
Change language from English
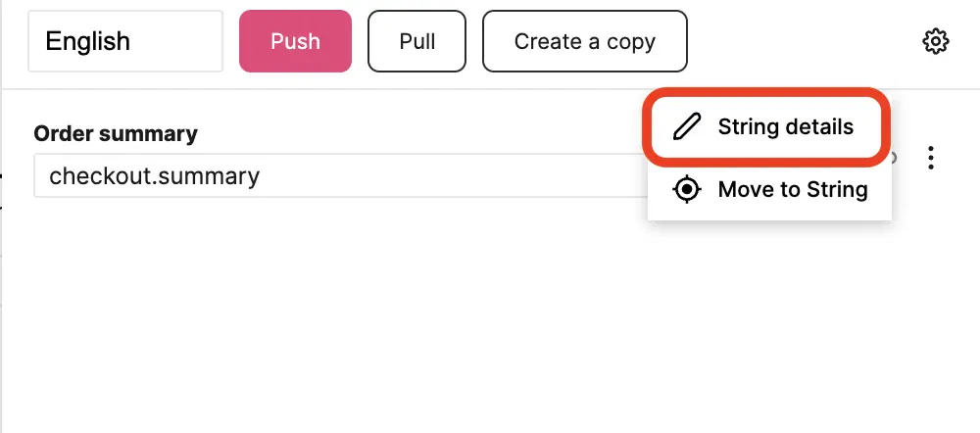125,42
